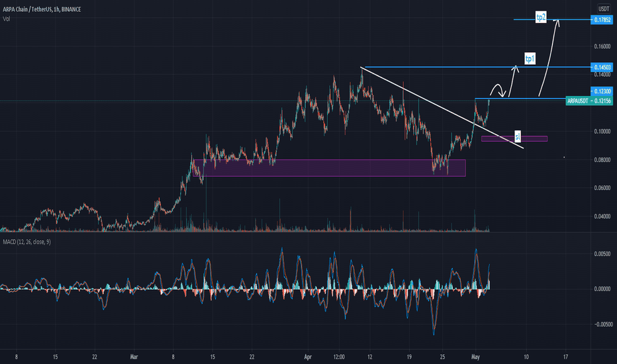
Task: Click the May date on time axis
Action: (x=475, y=357)
